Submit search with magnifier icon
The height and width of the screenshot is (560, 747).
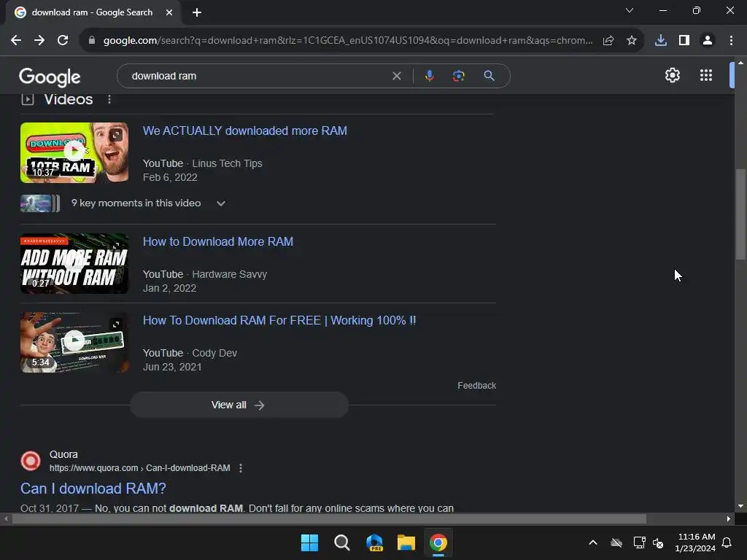coord(489,76)
